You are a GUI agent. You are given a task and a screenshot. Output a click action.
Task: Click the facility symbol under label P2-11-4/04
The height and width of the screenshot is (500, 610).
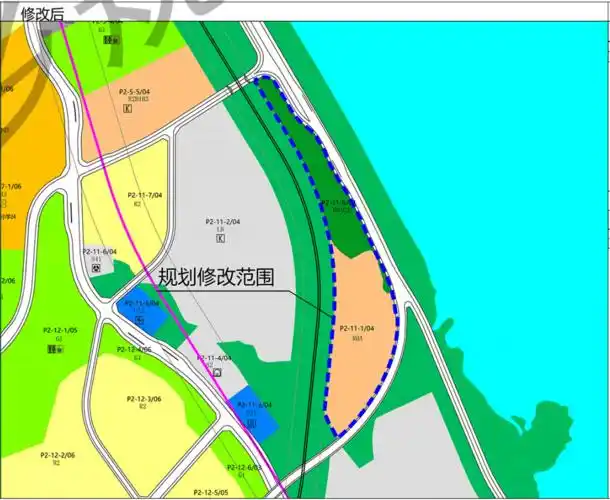(x=217, y=373)
